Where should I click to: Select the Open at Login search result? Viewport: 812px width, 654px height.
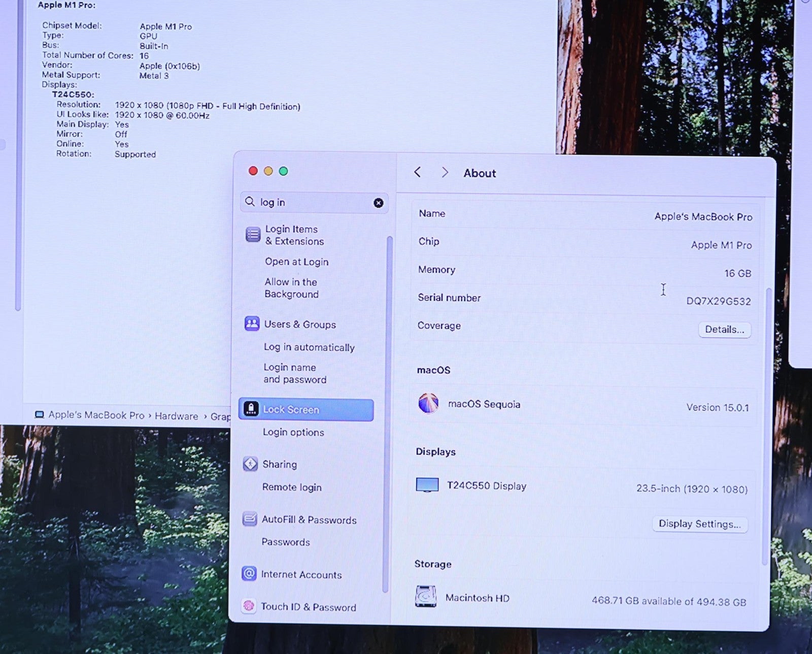click(296, 262)
